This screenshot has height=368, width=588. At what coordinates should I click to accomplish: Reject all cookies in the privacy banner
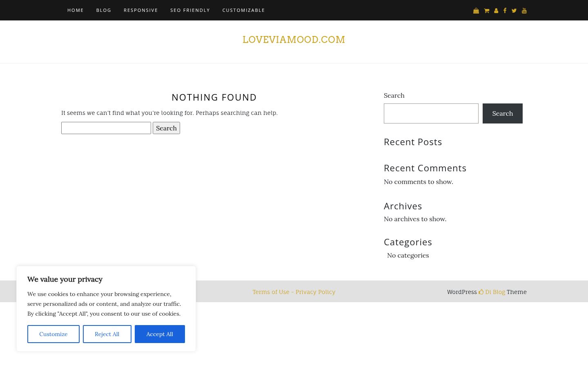(107, 334)
